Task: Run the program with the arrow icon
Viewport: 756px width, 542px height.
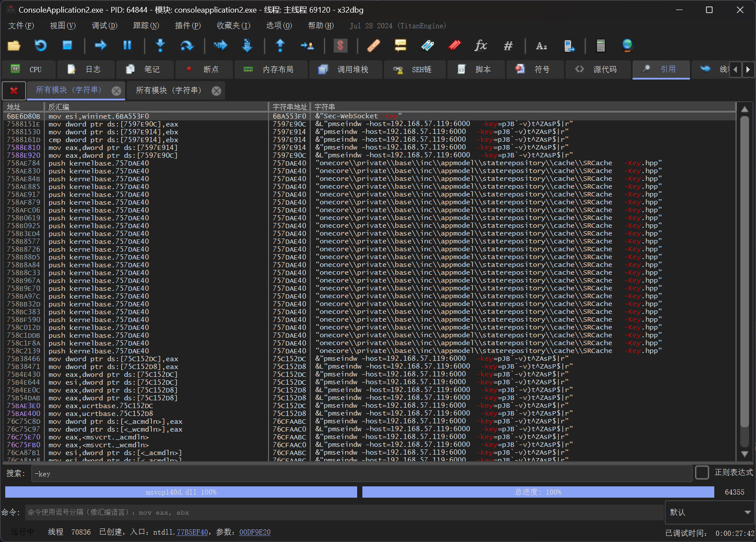Action: coord(100,45)
